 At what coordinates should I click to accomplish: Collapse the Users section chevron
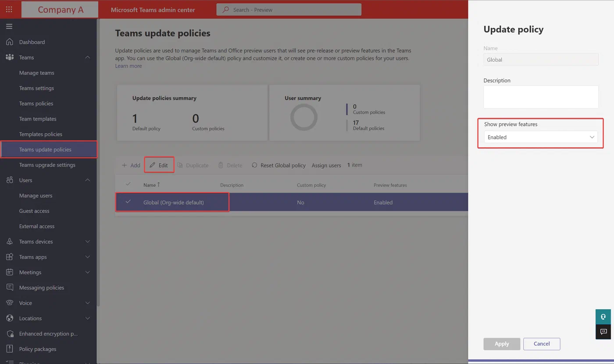[x=87, y=180]
